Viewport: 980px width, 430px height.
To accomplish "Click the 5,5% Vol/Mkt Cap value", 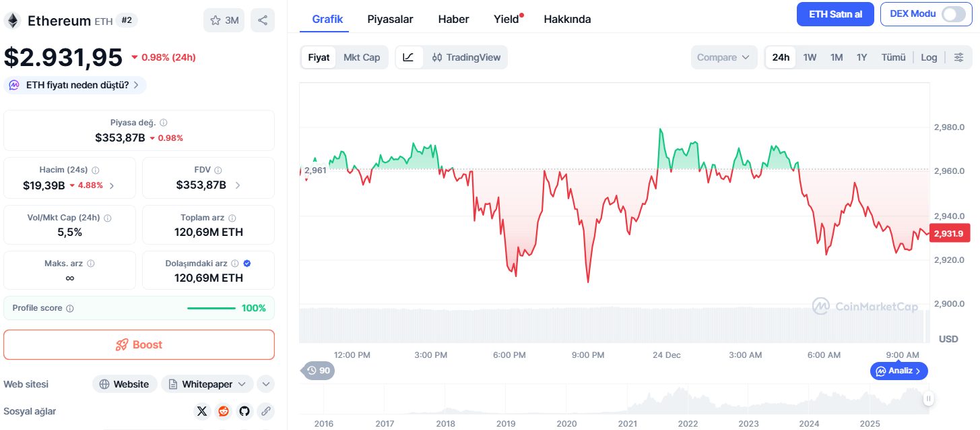I will 70,232.
